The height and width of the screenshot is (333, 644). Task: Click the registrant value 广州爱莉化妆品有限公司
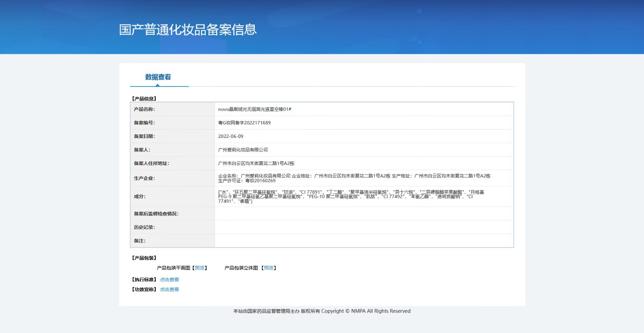[x=243, y=150]
